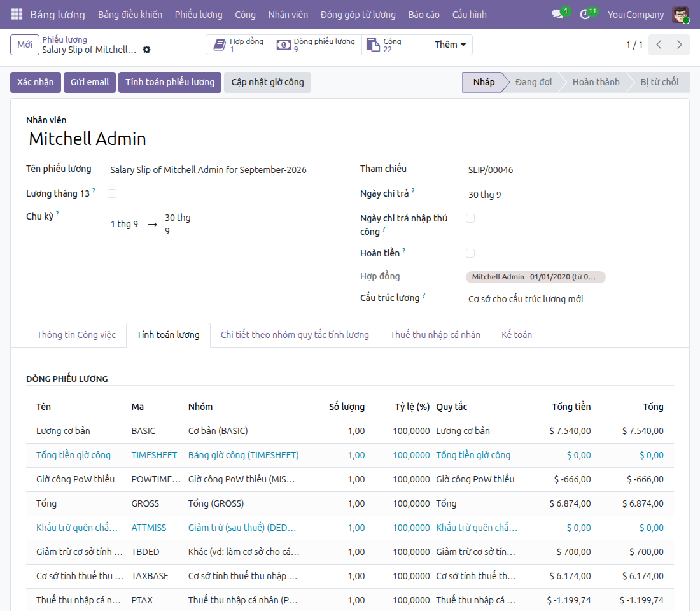The height and width of the screenshot is (611, 700).
Task: Show help tooltip for Hoàn tiền
Action: click(x=404, y=251)
